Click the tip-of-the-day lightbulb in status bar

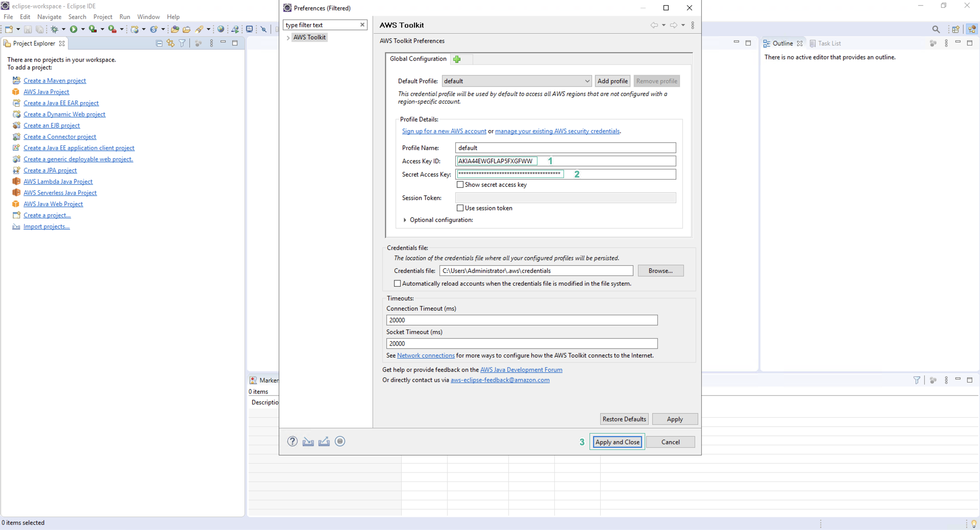pyautogui.click(x=974, y=524)
